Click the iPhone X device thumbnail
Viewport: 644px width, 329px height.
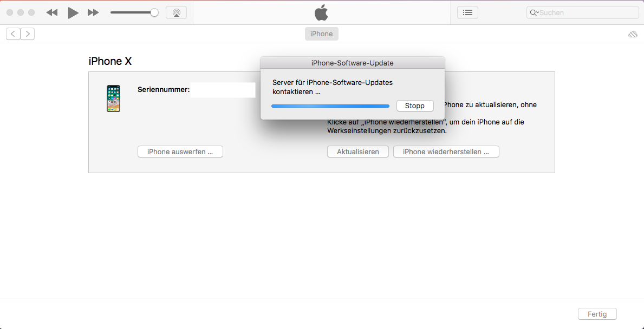click(113, 98)
